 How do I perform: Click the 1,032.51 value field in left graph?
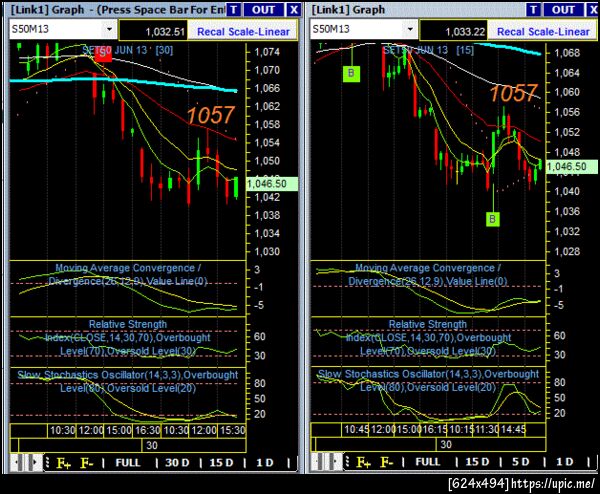pyautogui.click(x=154, y=31)
